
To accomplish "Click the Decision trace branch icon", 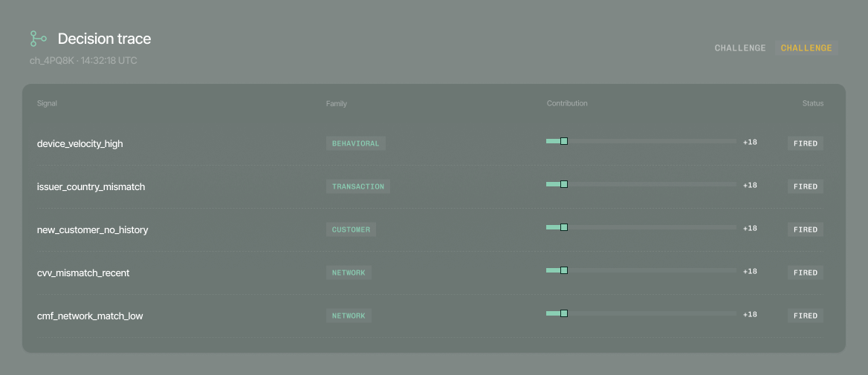I will (38, 39).
